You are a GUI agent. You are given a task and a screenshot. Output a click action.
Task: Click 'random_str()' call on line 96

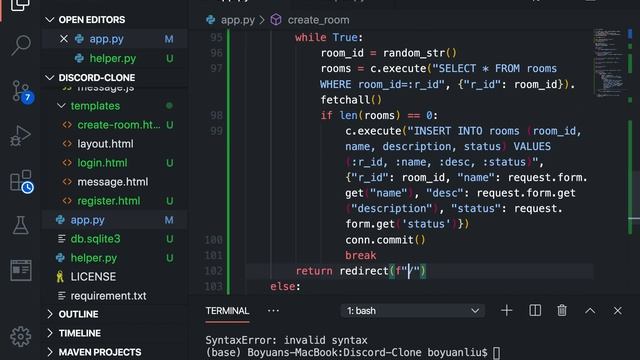click(x=420, y=53)
